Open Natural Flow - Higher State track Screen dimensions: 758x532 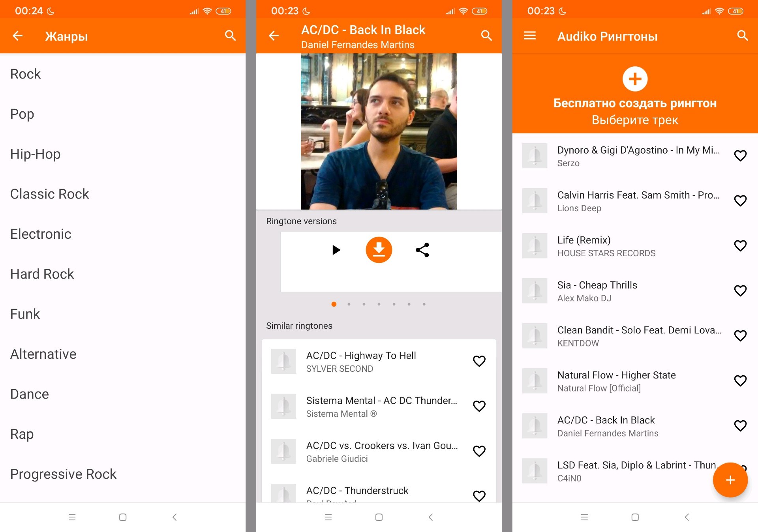[x=635, y=381]
